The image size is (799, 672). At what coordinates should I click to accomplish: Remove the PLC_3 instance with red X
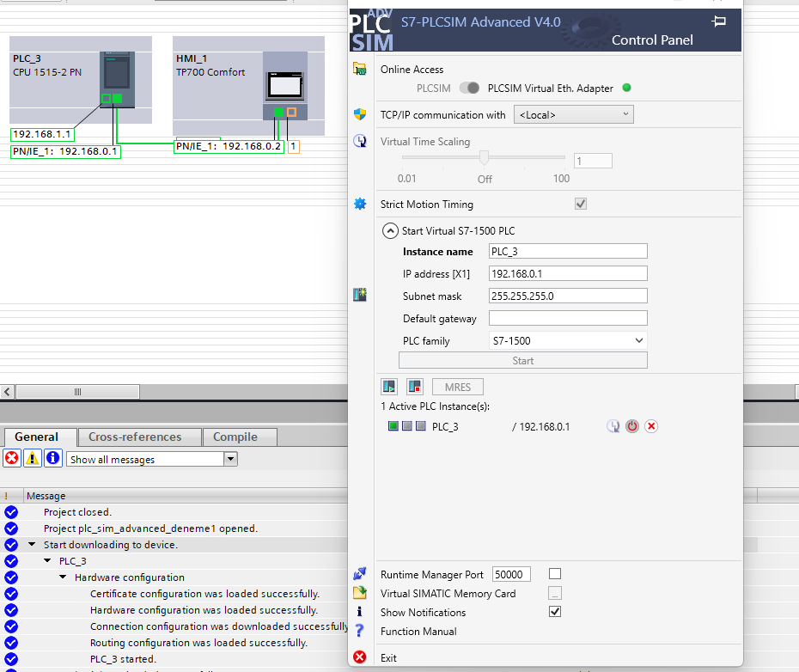pos(651,426)
